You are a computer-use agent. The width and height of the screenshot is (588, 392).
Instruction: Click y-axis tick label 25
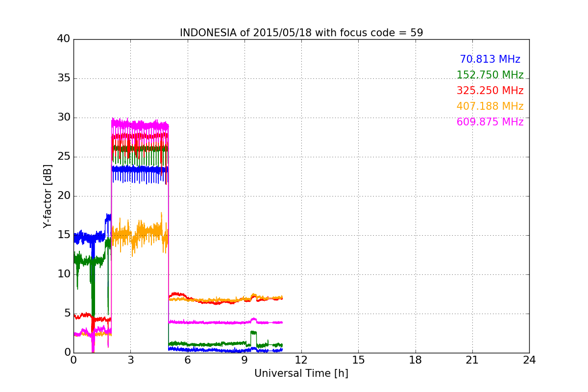(64, 157)
